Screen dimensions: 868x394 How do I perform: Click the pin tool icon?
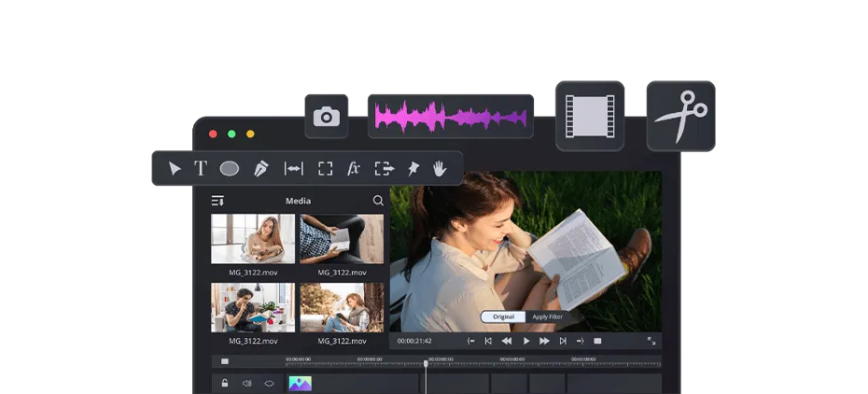coord(413,169)
